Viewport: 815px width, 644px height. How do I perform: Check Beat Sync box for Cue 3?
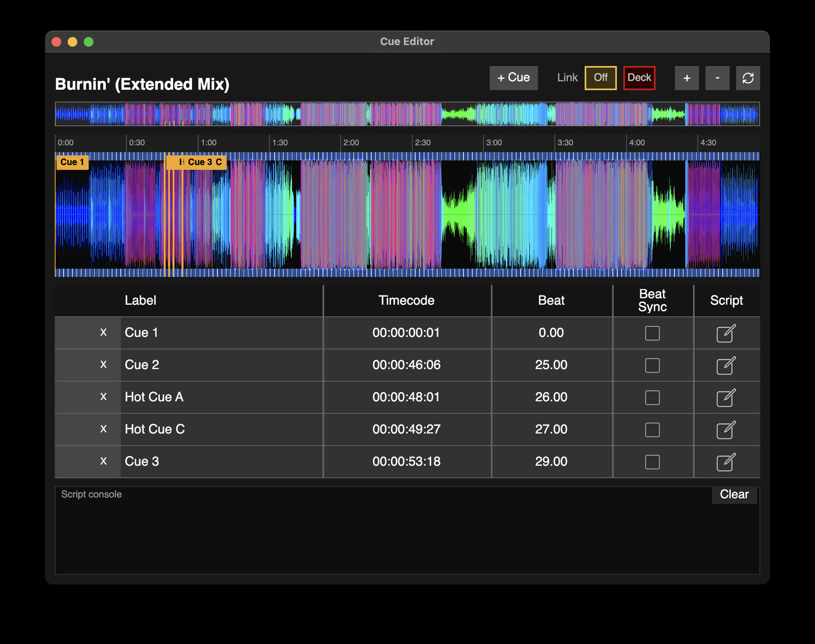(653, 462)
